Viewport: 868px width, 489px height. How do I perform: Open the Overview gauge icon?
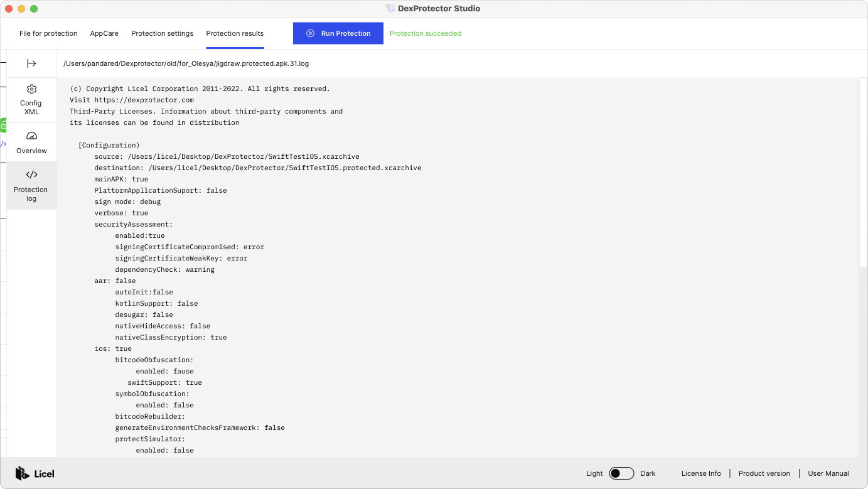pos(31,136)
